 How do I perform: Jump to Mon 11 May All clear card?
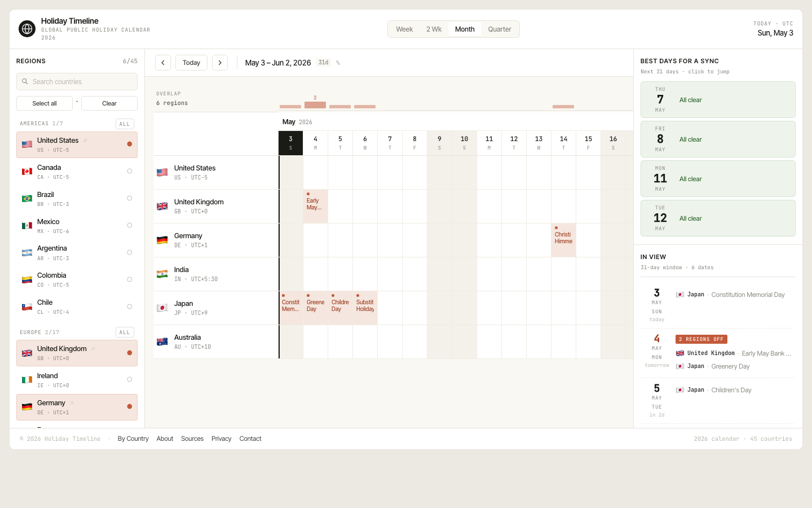coord(718,179)
